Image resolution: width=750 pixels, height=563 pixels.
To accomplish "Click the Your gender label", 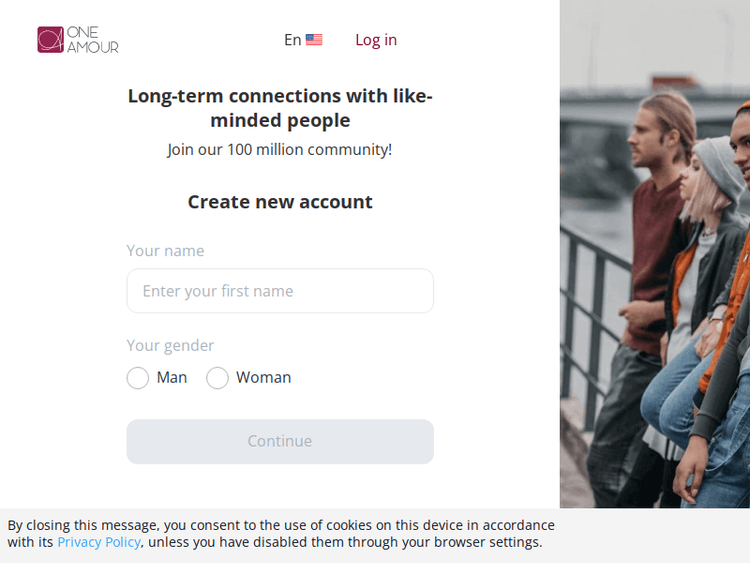I will coord(170,346).
